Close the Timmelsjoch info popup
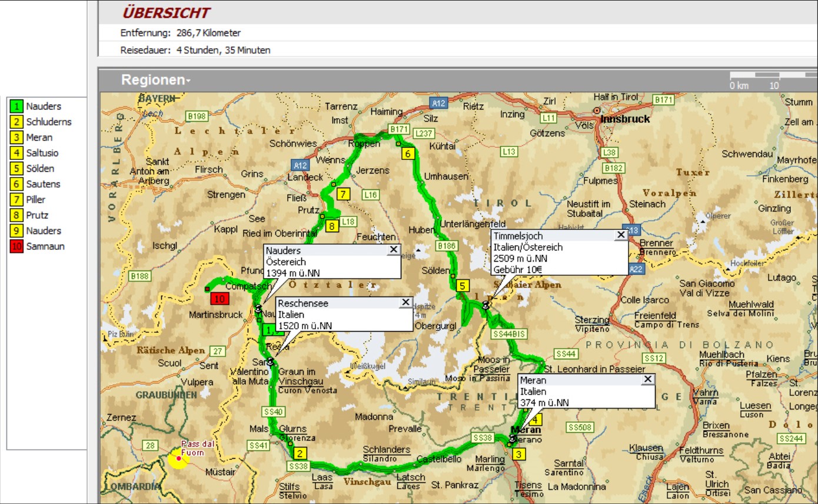The width and height of the screenshot is (818, 504). 620,235
